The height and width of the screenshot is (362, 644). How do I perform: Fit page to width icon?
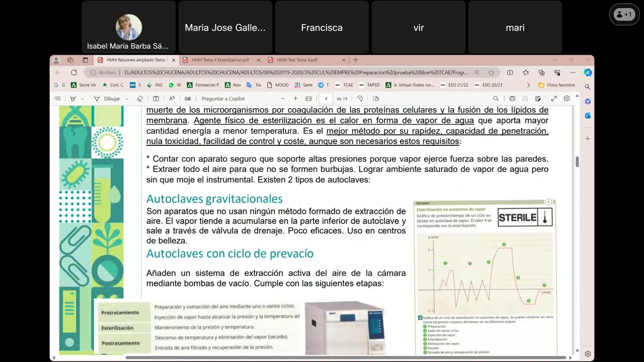coord(308,99)
